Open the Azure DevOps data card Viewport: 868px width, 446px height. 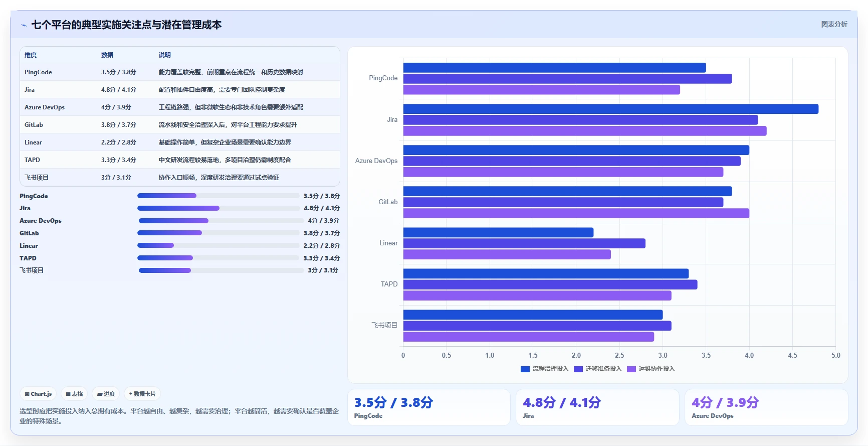766,407
